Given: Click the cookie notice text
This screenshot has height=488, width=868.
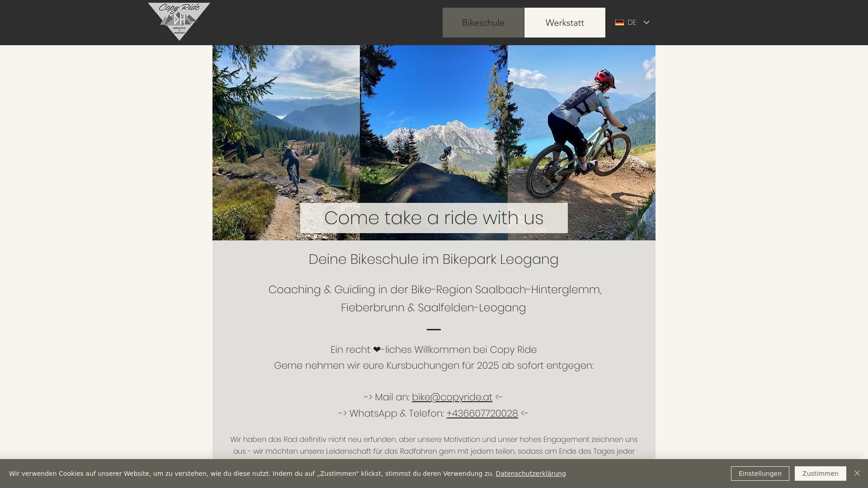Looking at the screenshot, I should (251, 474).
